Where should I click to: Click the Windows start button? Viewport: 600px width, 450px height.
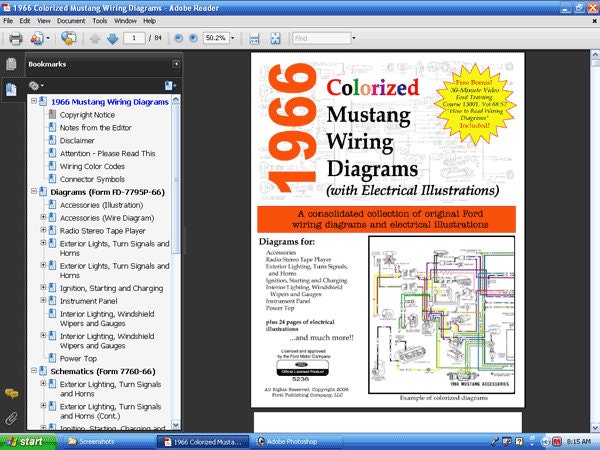click(x=28, y=442)
